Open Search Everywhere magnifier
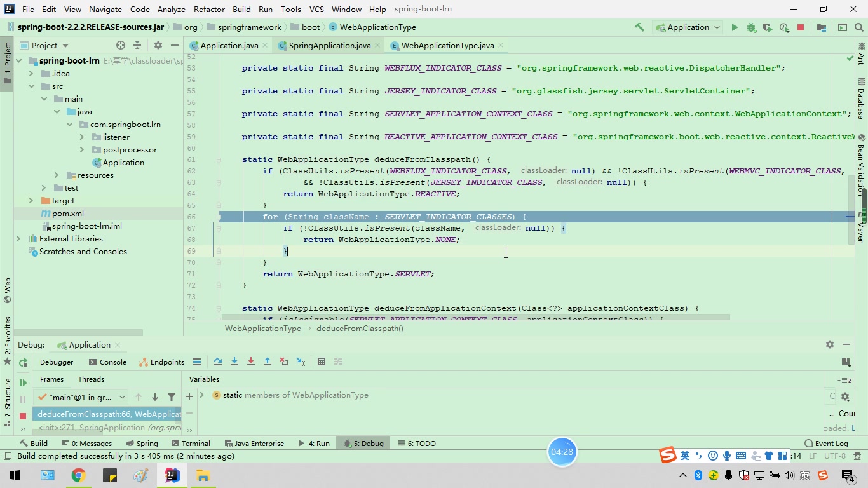The height and width of the screenshot is (488, 868). tap(860, 27)
